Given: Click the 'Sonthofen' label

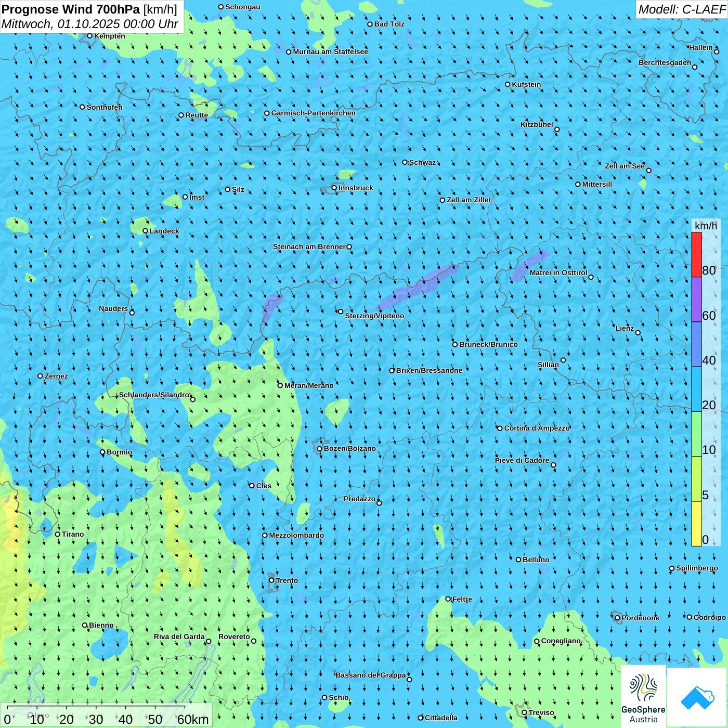Looking at the screenshot, I should pyautogui.click(x=105, y=107).
